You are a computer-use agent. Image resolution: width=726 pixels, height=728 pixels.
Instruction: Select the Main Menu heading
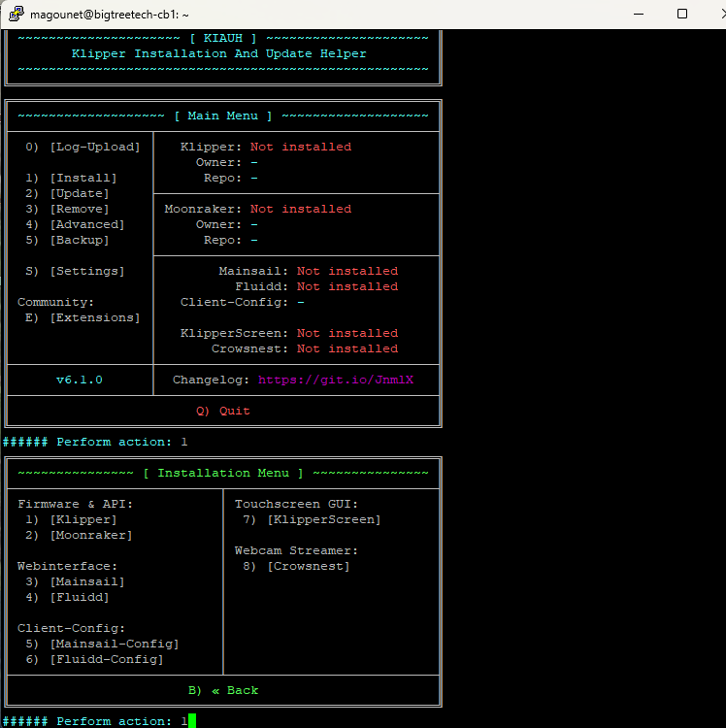click(x=223, y=116)
